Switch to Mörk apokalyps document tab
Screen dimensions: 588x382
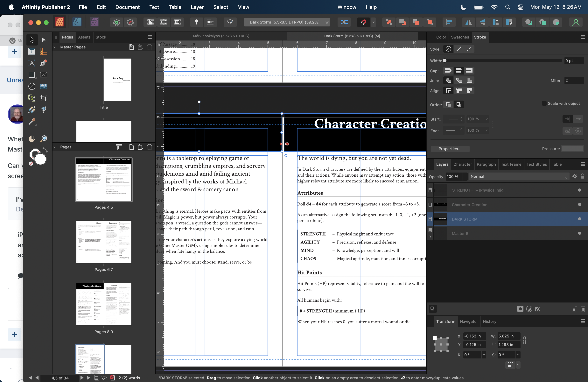click(x=221, y=36)
